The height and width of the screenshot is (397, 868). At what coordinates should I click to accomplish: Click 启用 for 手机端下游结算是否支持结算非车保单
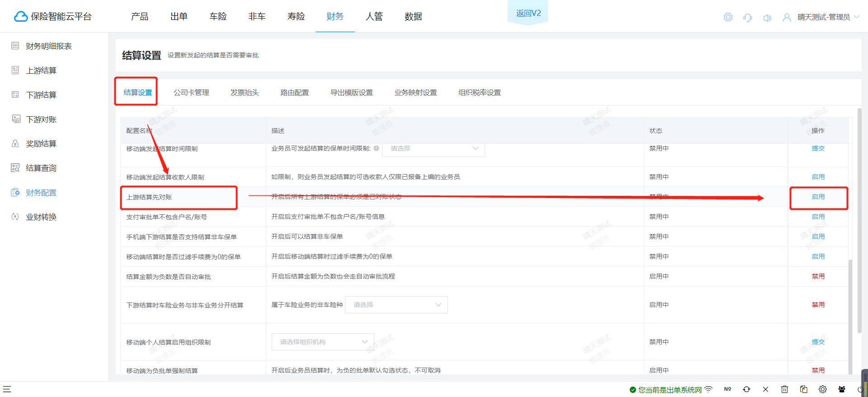click(x=818, y=236)
